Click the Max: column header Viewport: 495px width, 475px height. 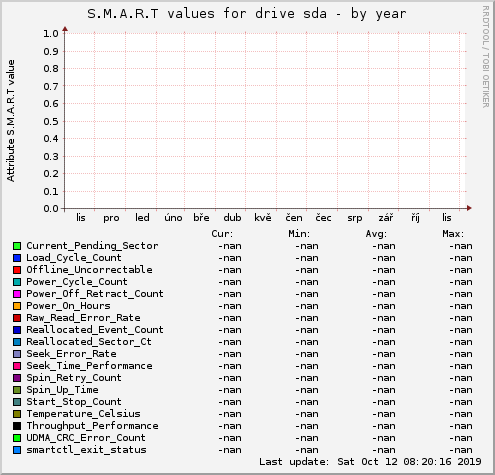tap(453, 234)
